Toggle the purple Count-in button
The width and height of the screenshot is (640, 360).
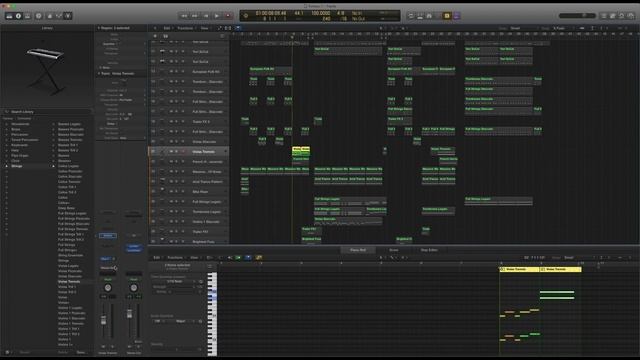[x=456, y=16]
